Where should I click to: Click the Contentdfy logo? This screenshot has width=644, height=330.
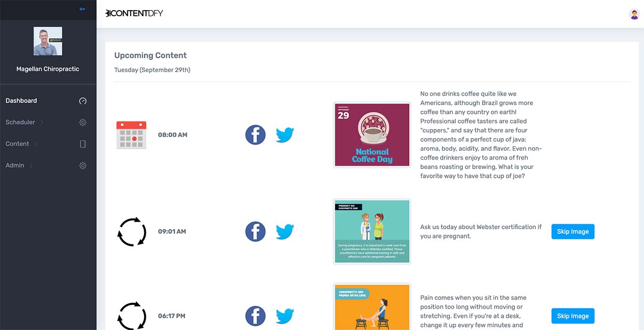tap(134, 14)
